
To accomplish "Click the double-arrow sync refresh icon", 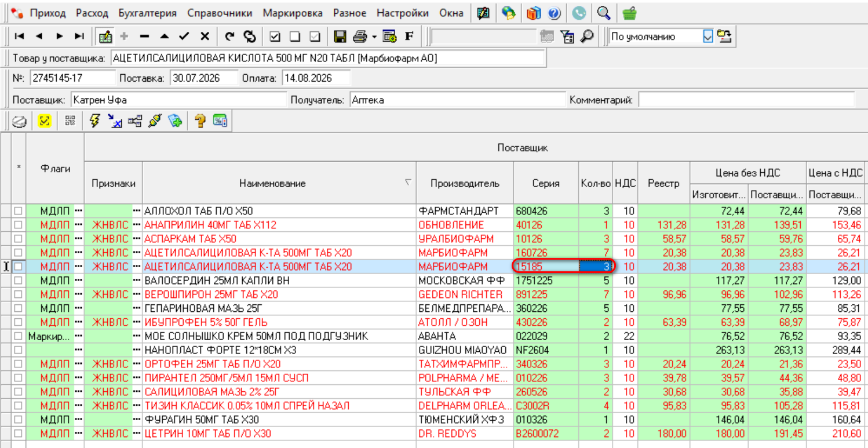I will coord(250,37).
